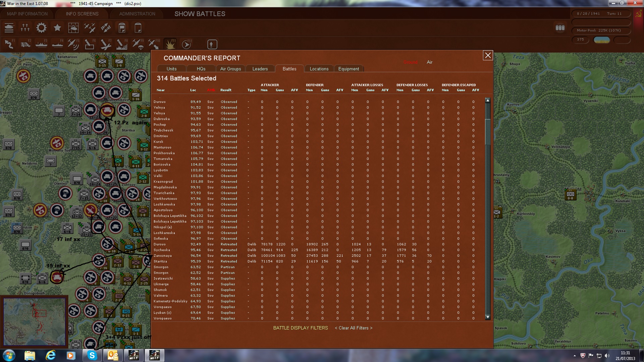Viewport: 644px width, 362px height.
Task: Sort battles by Loc column header
Action: (x=193, y=90)
